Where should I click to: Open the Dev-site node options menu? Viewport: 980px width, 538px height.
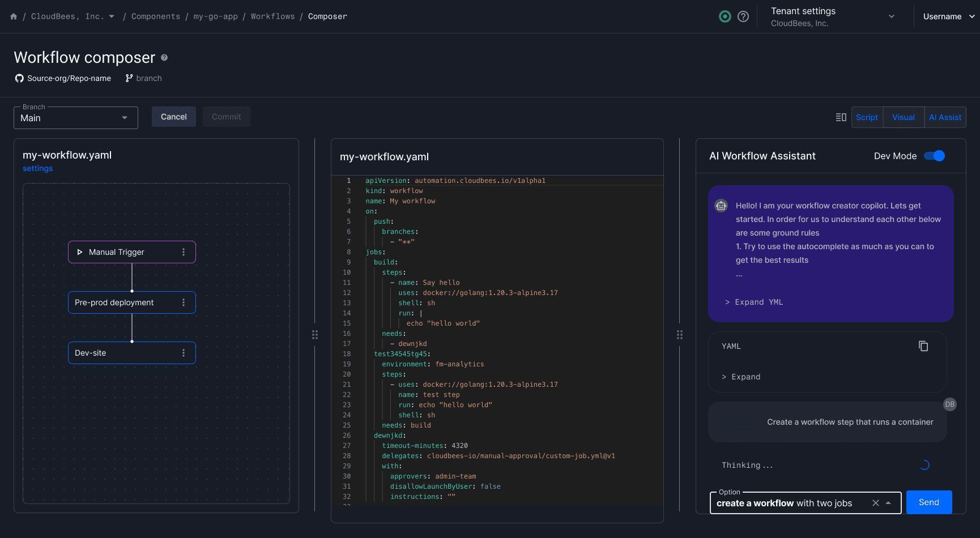pos(184,353)
